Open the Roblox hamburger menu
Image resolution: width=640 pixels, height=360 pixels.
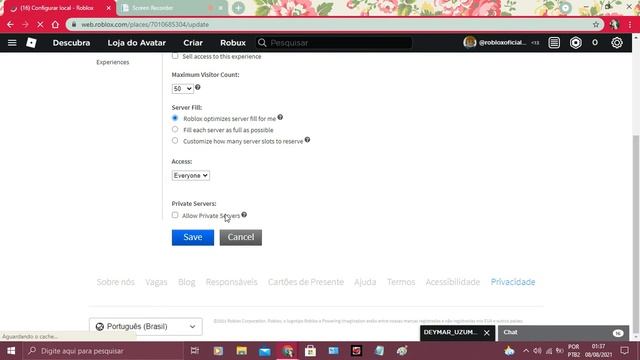pos(12,42)
